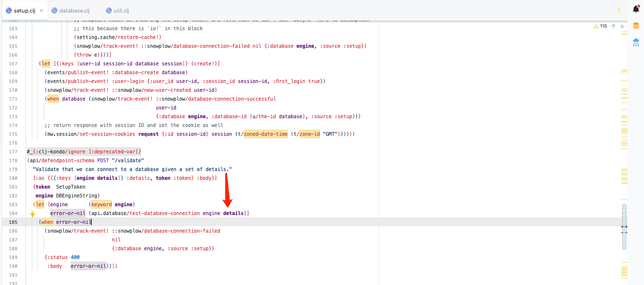Jump to next warning with the down arrow icon
Image resolution: width=644 pixels, height=285 pixels.
coord(622,26)
